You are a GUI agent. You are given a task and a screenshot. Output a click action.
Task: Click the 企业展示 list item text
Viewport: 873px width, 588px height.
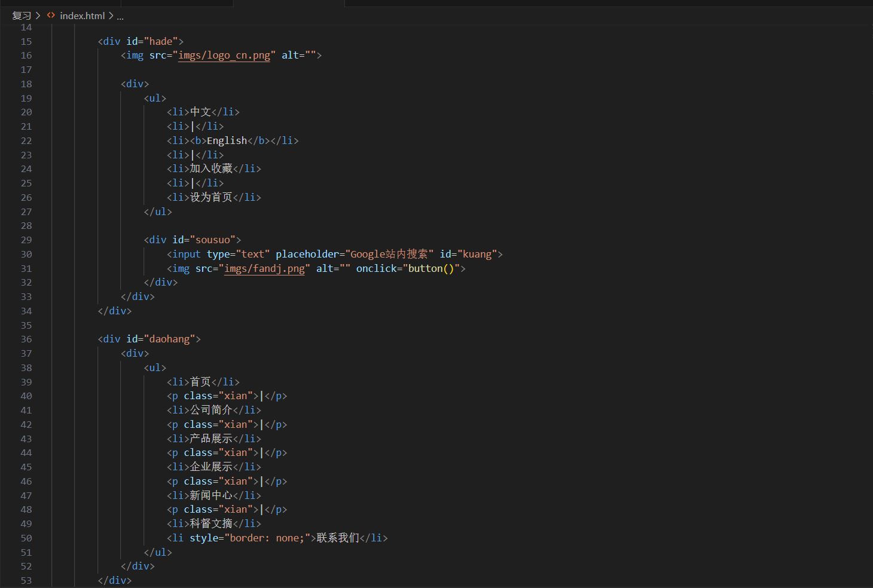coord(211,467)
